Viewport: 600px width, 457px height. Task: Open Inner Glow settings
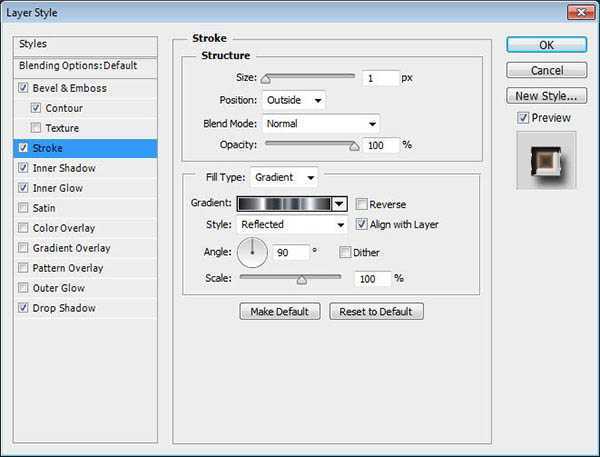pyautogui.click(x=57, y=188)
